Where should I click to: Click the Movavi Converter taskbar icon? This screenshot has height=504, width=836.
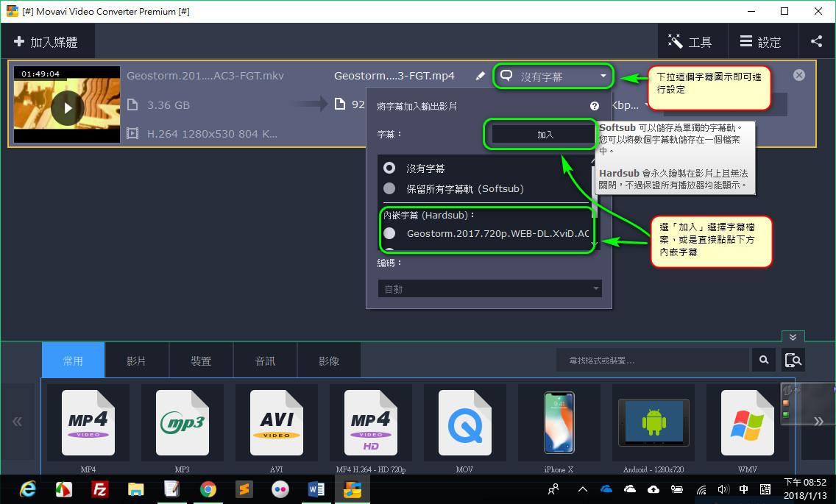[x=352, y=489]
